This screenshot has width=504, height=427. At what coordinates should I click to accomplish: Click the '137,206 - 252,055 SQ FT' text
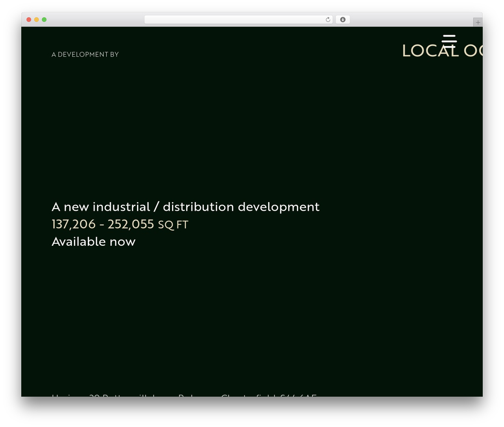(120, 224)
